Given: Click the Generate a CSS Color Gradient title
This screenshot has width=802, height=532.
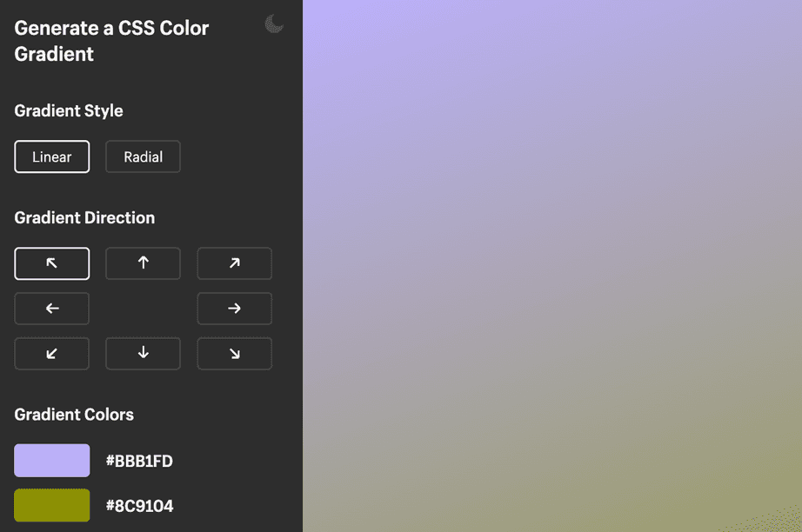Looking at the screenshot, I should [x=110, y=41].
